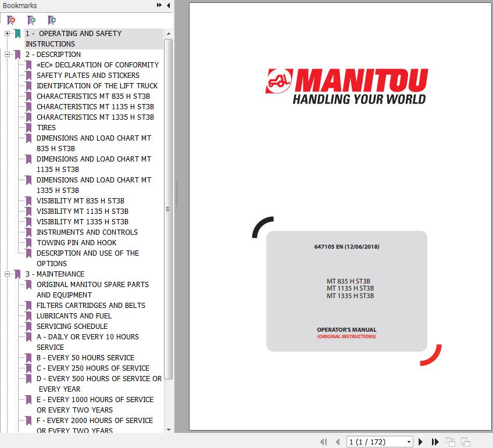Select the 3 - MAINTENANCE bookmark
Image resolution: width=493 pixels, height=448 pixels.
tap(55, 274)
